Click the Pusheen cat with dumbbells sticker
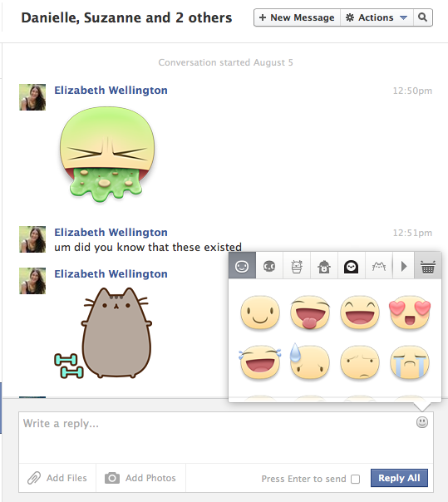Viewport: 448px width, 502px height. (x=103, y=333)
